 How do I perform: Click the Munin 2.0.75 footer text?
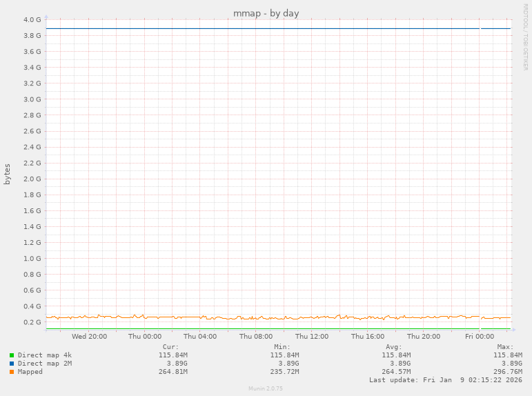pos(266,388)
